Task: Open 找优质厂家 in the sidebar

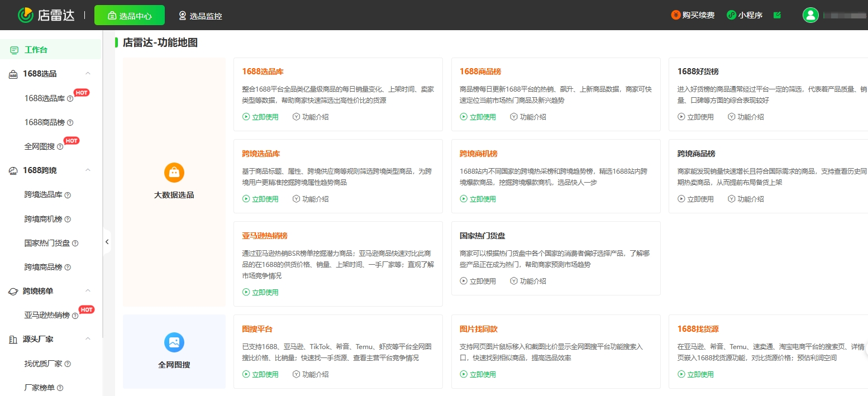Action: [x=43, y=364]
